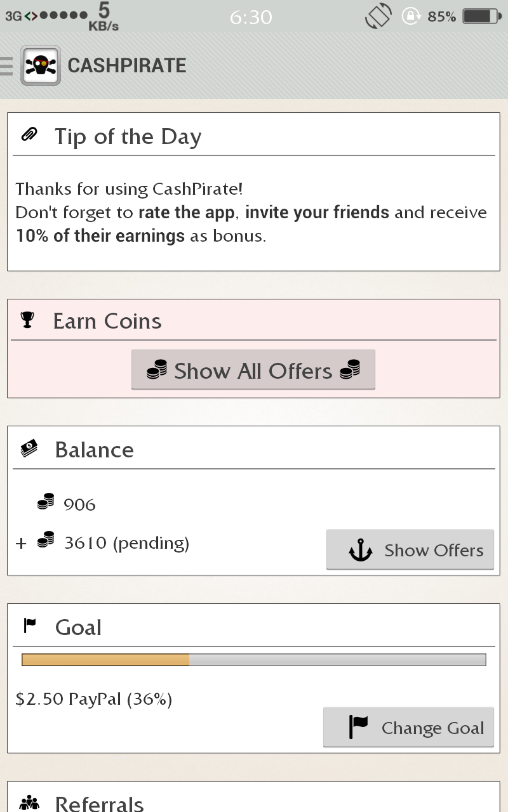Tap the Referrals section heading

(100, 803)
